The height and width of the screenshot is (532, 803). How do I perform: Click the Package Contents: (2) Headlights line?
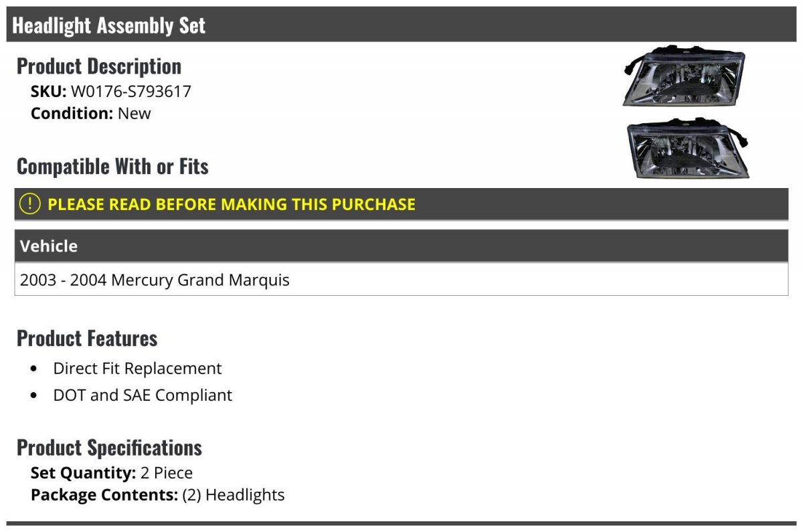158,495
